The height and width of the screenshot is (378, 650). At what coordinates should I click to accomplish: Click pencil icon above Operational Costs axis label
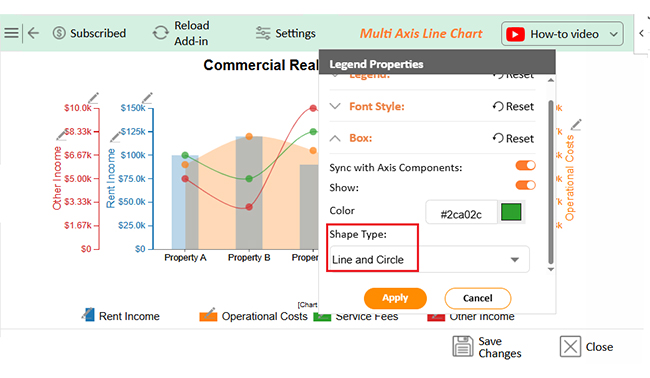(576, 124)
